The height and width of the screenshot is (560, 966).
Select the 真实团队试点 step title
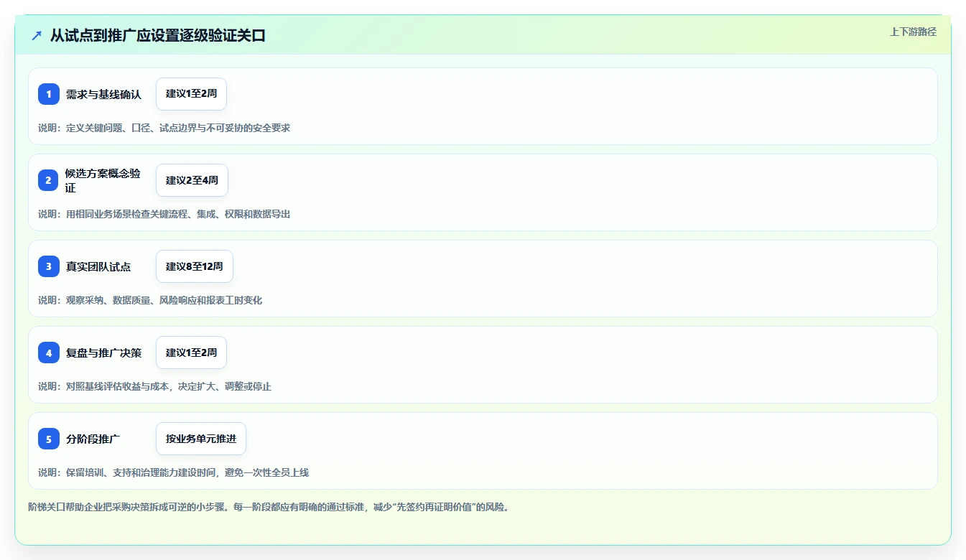pos(98,266)
